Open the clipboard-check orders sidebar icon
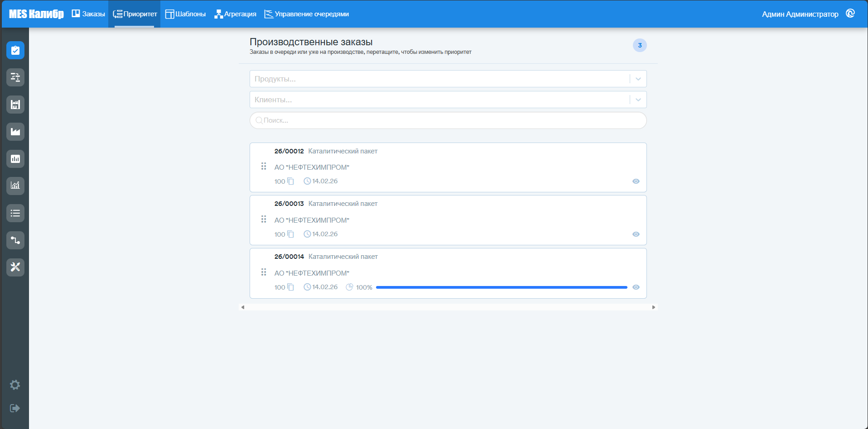Image resolution: width=868 pixels, height=429 pixels. click(x=15, y=50)
